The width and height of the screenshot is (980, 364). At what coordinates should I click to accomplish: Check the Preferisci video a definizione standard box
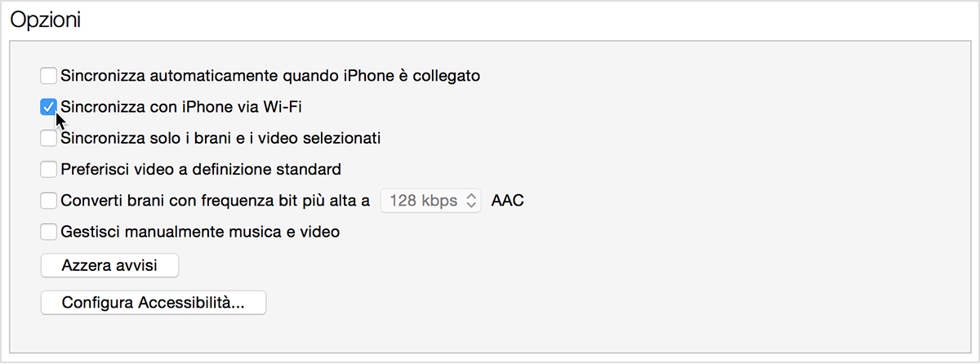49,170
